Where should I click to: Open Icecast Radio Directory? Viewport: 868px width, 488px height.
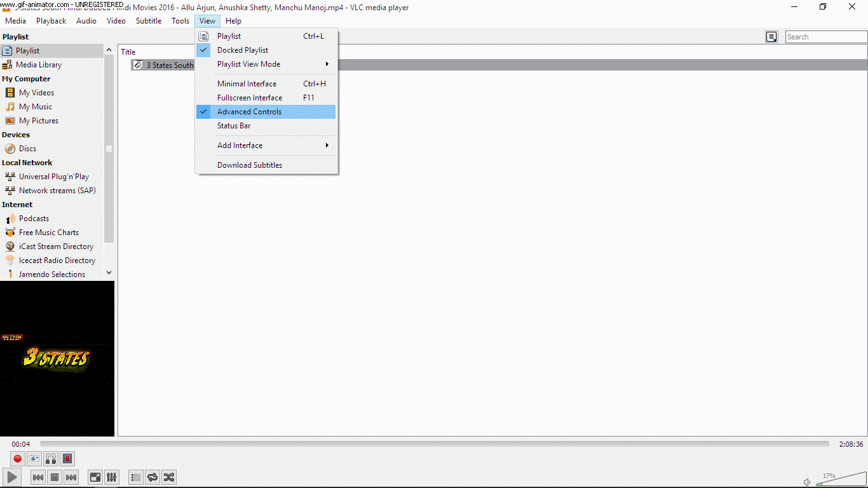pyautogui.click(x=52, y=261)
